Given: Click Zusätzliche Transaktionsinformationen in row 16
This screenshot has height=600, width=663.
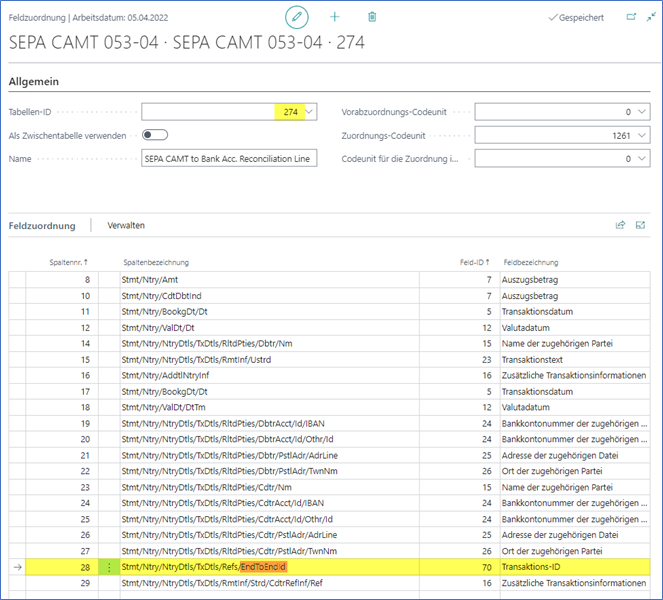Looking at the screenshot, I should click(x=575, y=375).
